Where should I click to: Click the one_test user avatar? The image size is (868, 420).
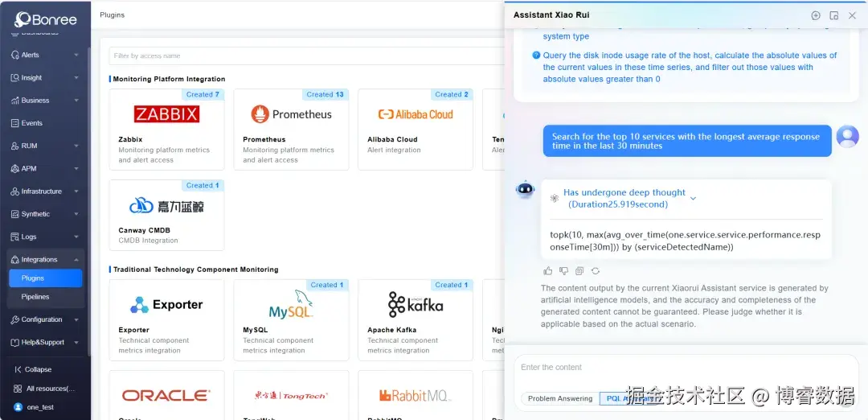(x=18, y=407)
